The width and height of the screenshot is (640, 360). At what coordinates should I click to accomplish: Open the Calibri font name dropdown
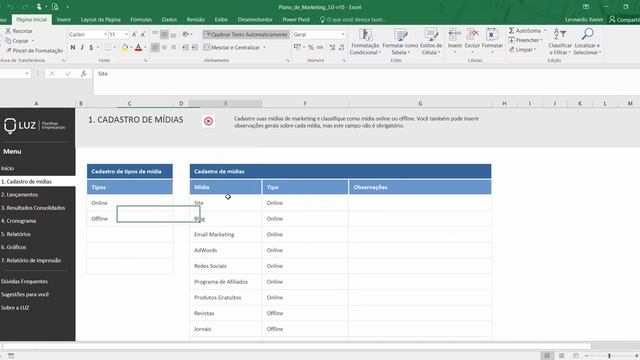click(105, 35)
